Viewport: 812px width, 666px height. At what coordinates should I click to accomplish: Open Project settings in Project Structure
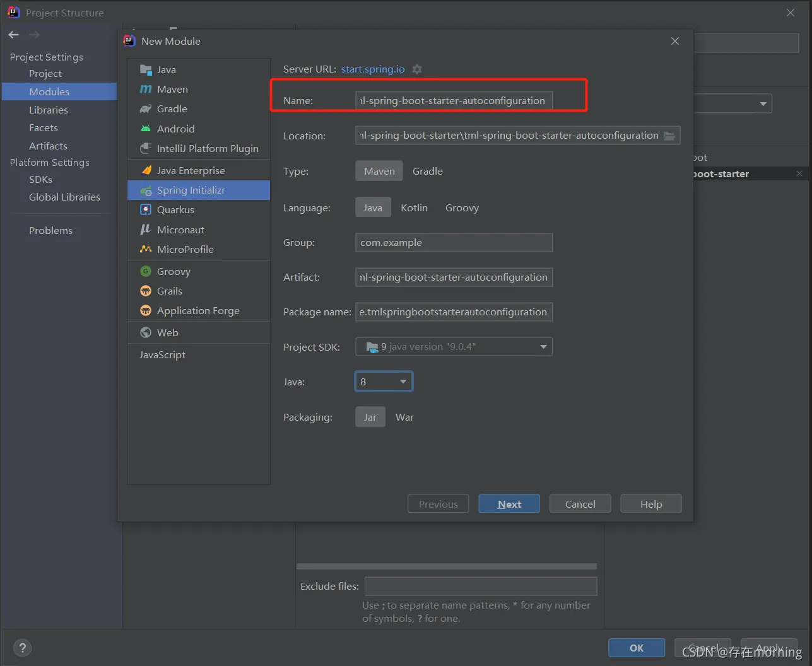[x=45, y=73]
